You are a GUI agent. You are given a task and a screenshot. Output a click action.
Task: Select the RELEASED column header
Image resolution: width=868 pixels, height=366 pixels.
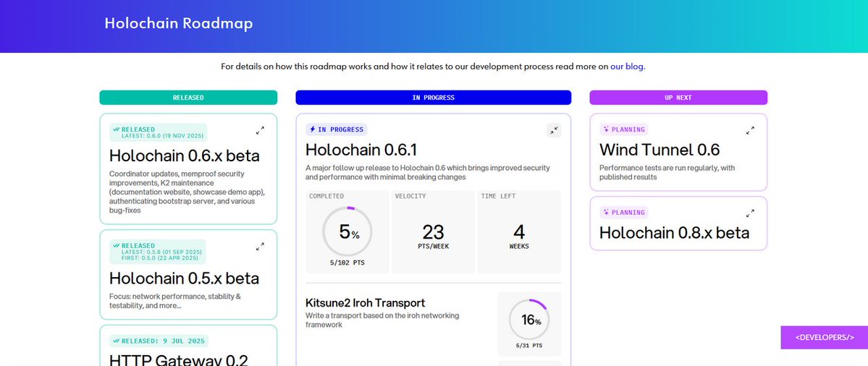(188, 98)
